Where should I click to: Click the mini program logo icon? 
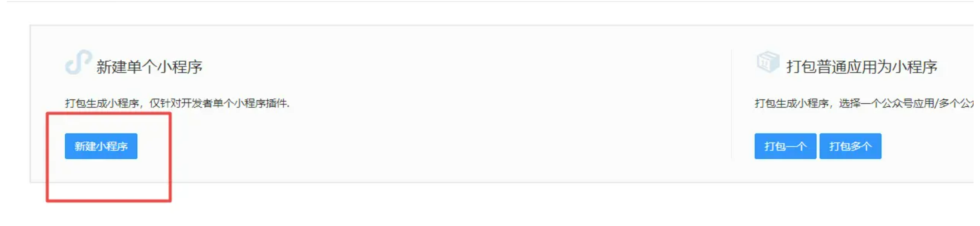pos(78,63)
